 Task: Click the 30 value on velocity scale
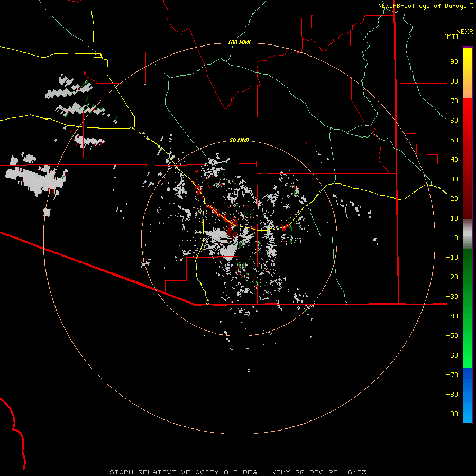point(454,179)
